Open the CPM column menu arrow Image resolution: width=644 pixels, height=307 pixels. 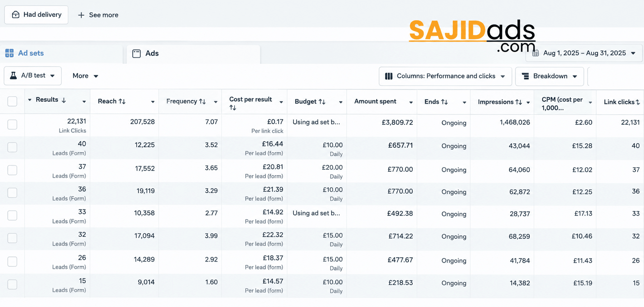tap(590, 103)
